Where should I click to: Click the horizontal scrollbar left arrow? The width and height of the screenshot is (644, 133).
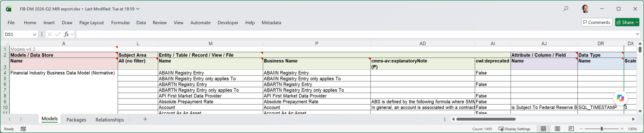pos(453,119)
